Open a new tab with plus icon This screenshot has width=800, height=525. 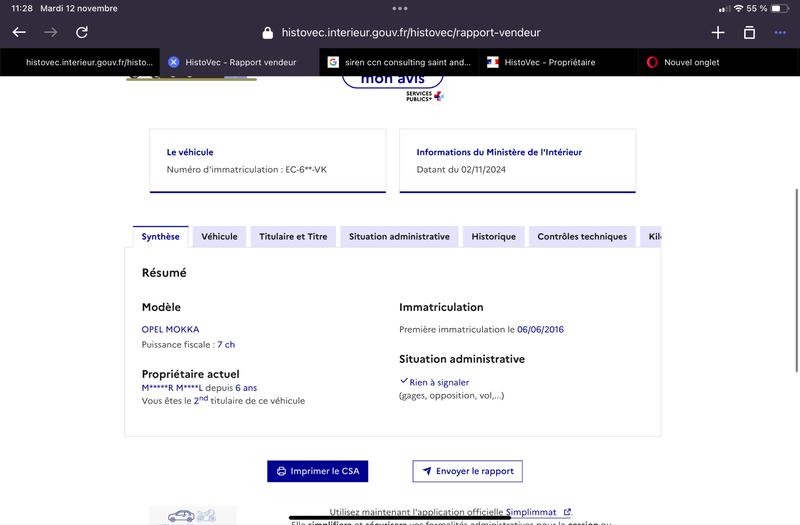coord(718,33)
